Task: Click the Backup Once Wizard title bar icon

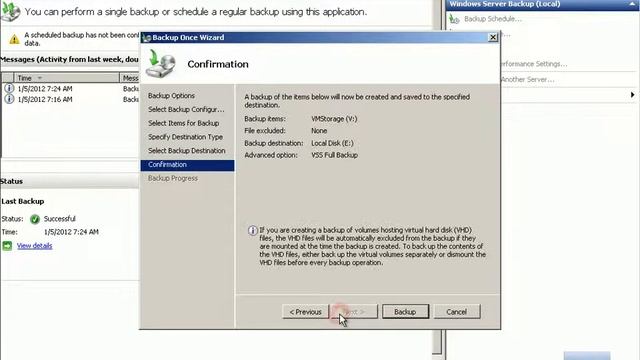Action: point(147,38)
